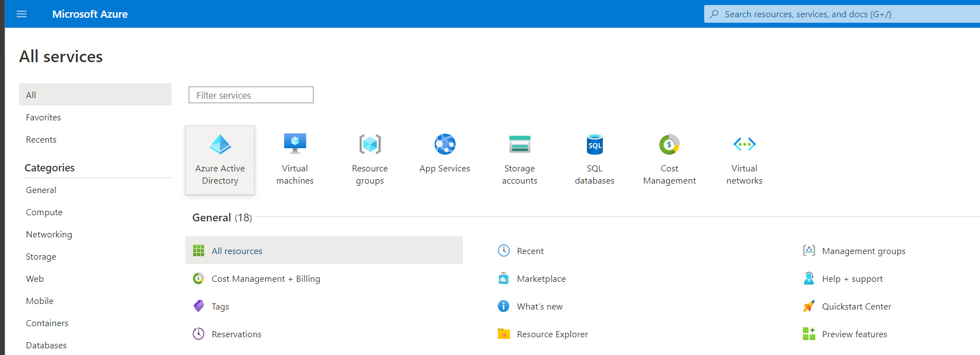980x355 pixels.
Task: Go to Marketplace
Action: (541, 279)
